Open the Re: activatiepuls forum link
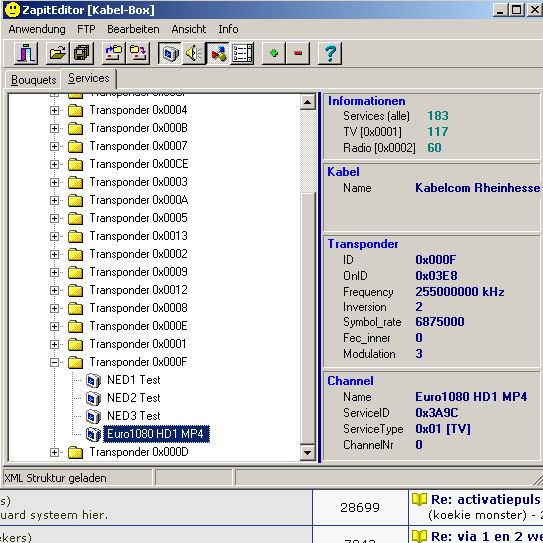The height and width of the screenshot is (543, 543). (x=486, y=500)
